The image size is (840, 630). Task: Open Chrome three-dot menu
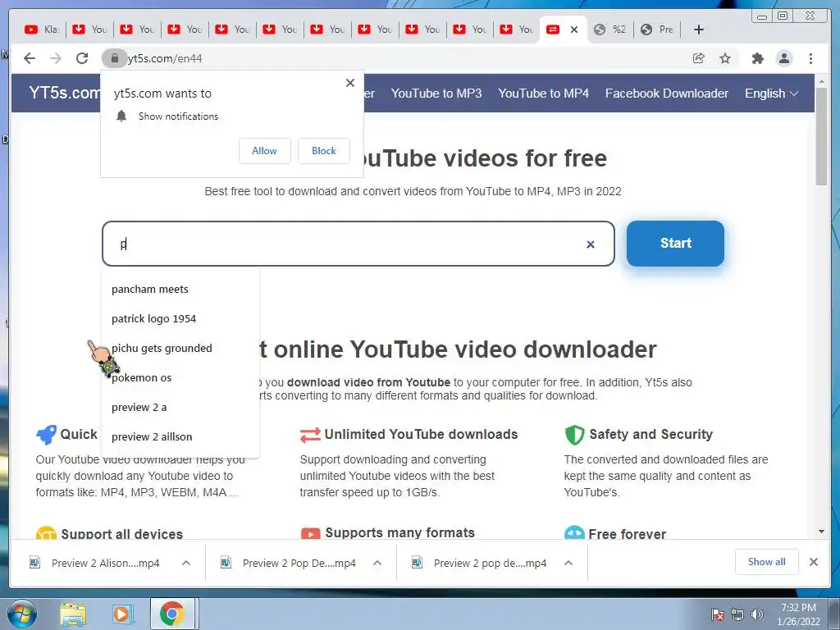tap(810, 58)
